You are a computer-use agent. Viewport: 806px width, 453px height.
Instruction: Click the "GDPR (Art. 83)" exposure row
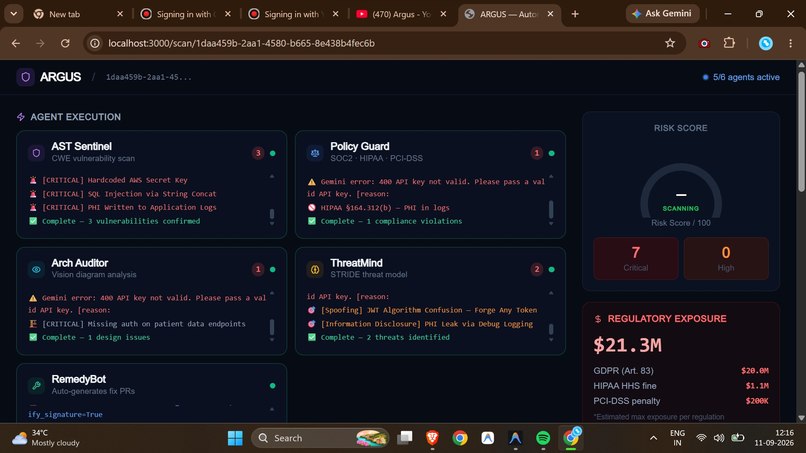681,371
